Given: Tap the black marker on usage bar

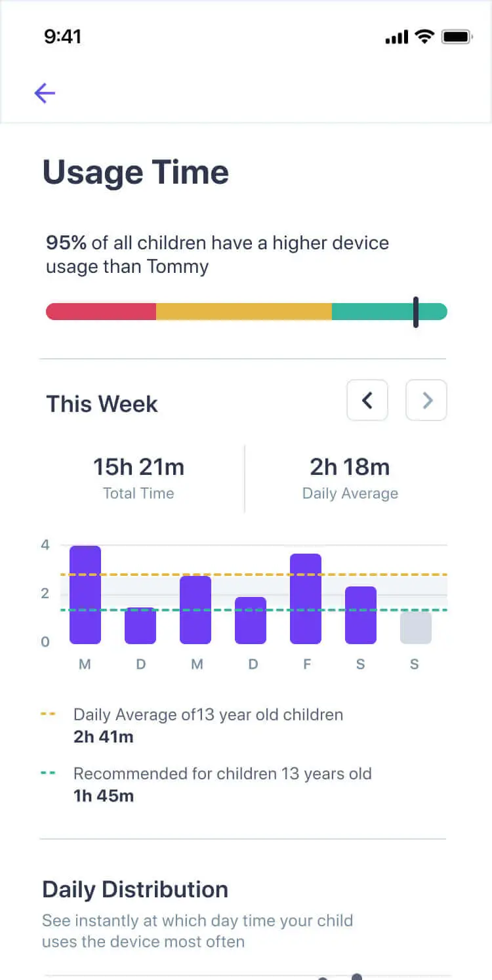Looking at the screenshot, I should point(416,312).
